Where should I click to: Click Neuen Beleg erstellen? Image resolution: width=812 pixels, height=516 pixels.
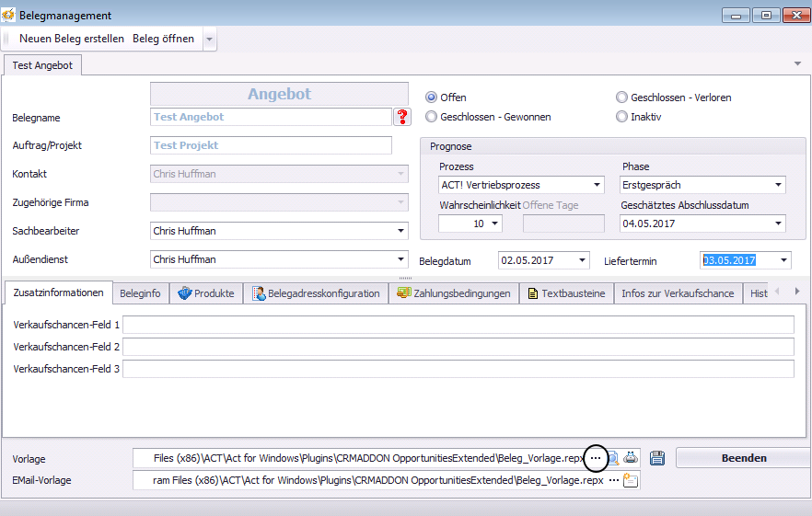[72, 39]
